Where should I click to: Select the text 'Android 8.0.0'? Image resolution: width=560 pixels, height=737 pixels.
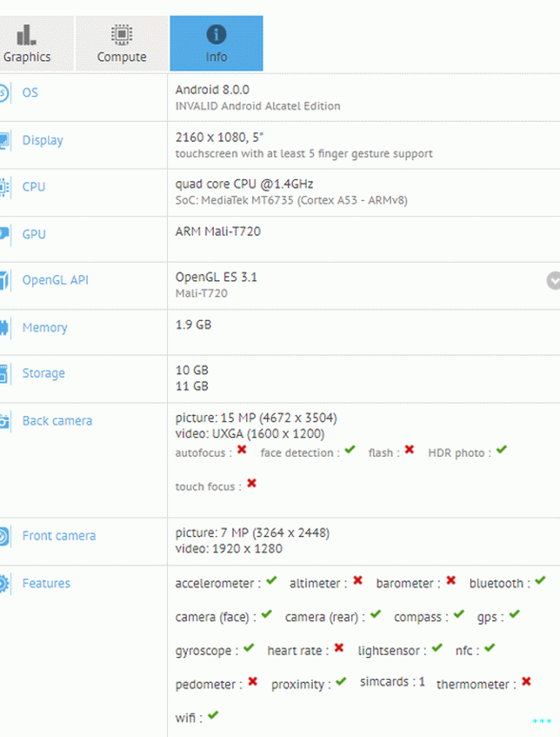pos(212,90)
